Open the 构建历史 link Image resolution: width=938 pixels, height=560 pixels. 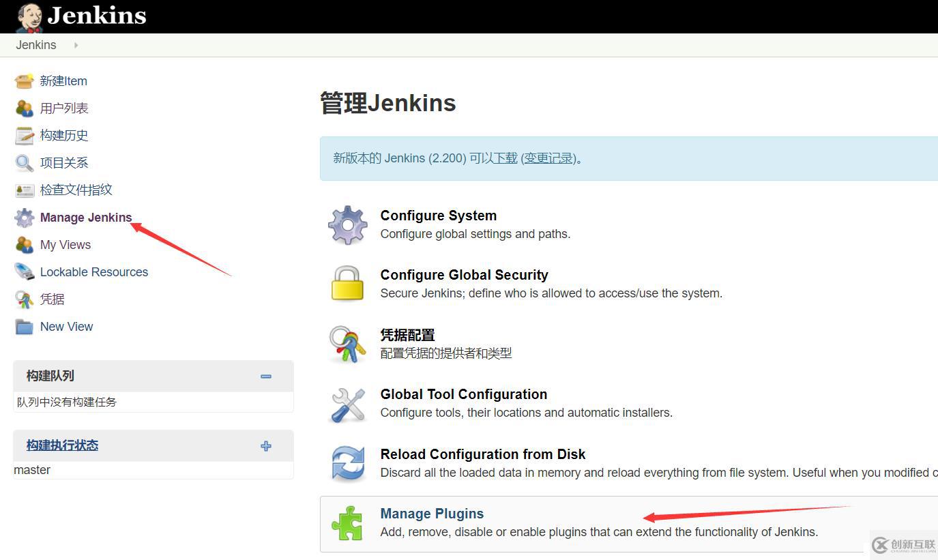[64, 136]
